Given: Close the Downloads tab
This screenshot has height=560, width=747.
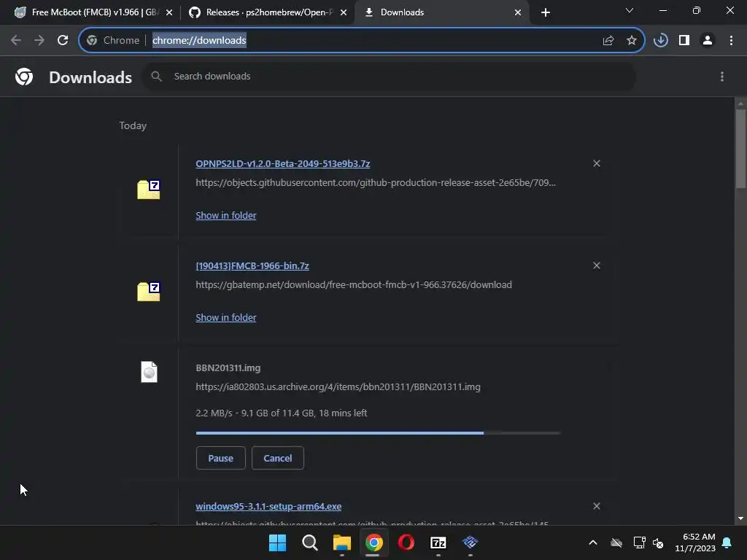Looking at the screenshot, I should coord(518,12).
